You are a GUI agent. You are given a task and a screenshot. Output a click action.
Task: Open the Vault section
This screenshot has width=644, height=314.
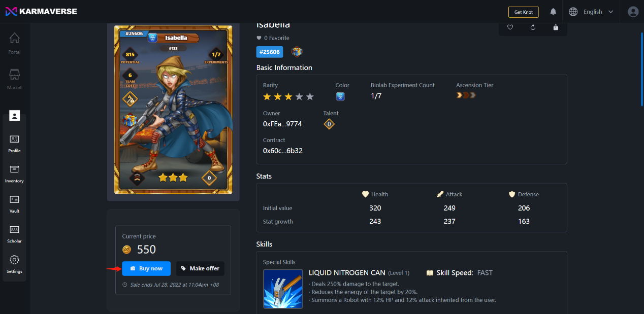(14, 203)
